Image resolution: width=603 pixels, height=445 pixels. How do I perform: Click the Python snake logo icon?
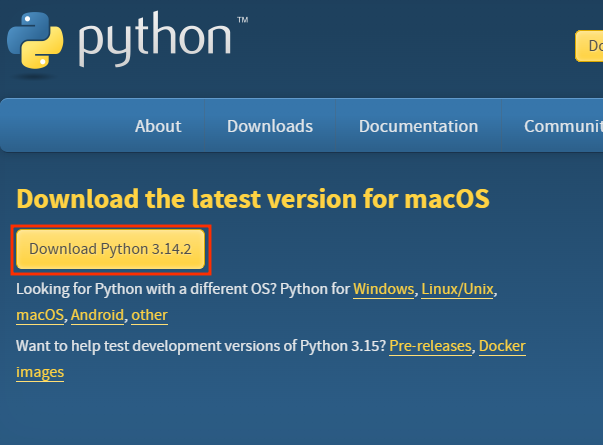[35, 40]
